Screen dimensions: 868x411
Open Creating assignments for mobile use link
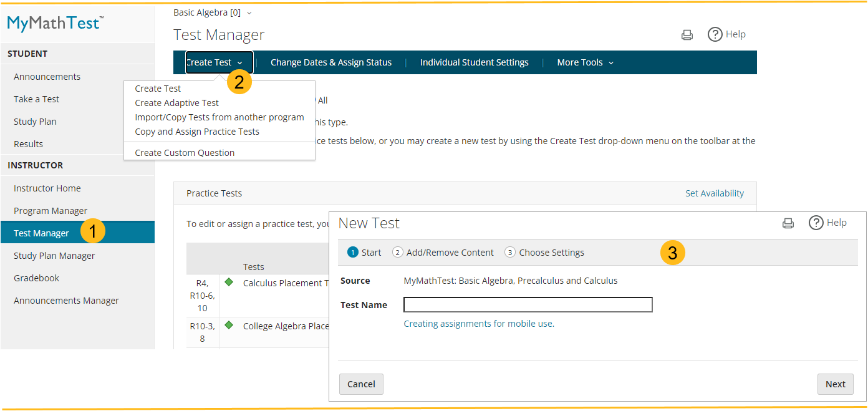pyautogui.click(x=479, y=324)
